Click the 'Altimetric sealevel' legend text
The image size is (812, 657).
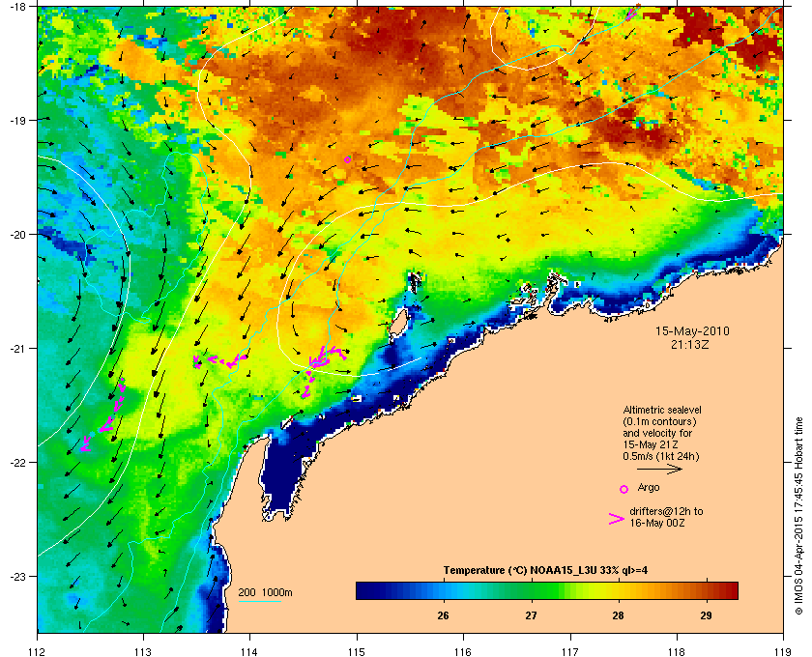click(662, 410)
